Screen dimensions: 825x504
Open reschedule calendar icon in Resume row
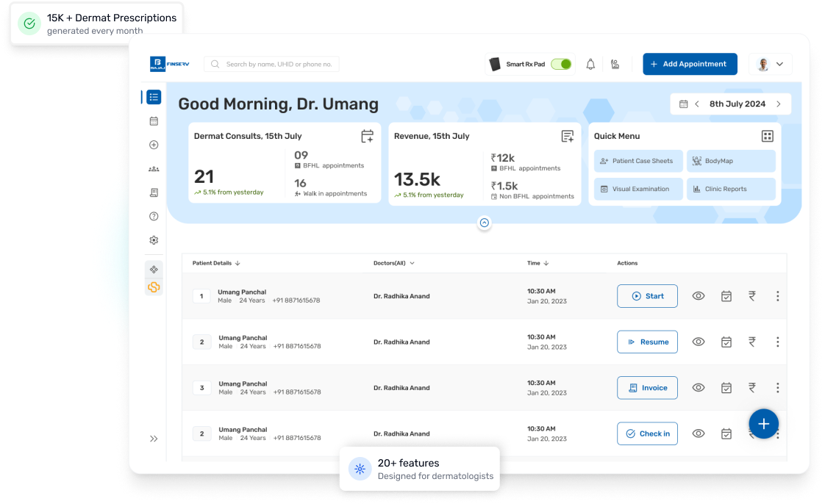pyautogui.click(x=726, y=342)
